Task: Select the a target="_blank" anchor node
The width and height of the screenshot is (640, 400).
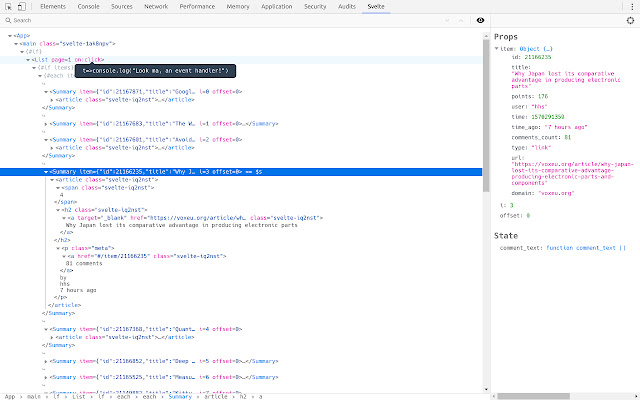Action: click(195, 218)
